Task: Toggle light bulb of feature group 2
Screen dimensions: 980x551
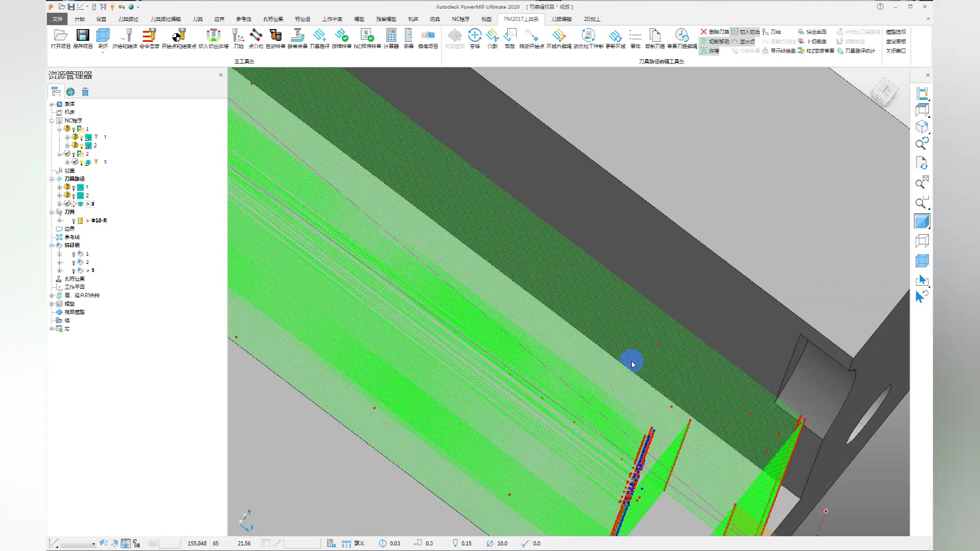Action: (x=73, y=262)
